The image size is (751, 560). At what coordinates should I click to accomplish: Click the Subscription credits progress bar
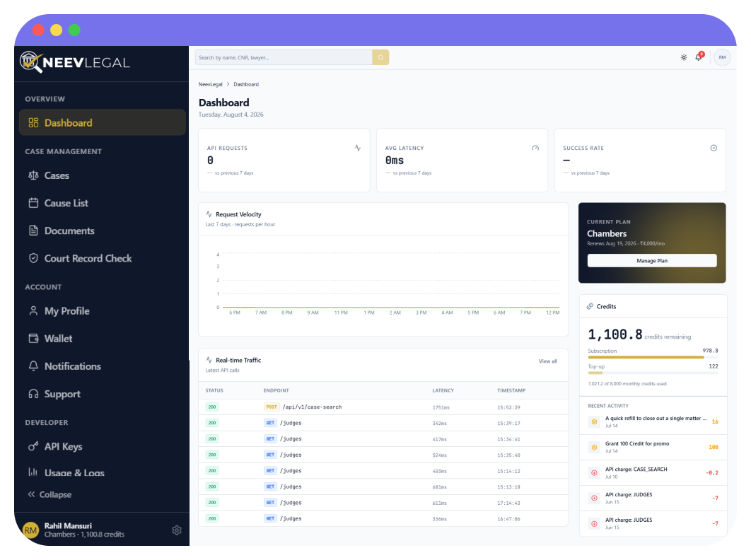[x=653, y=357]
